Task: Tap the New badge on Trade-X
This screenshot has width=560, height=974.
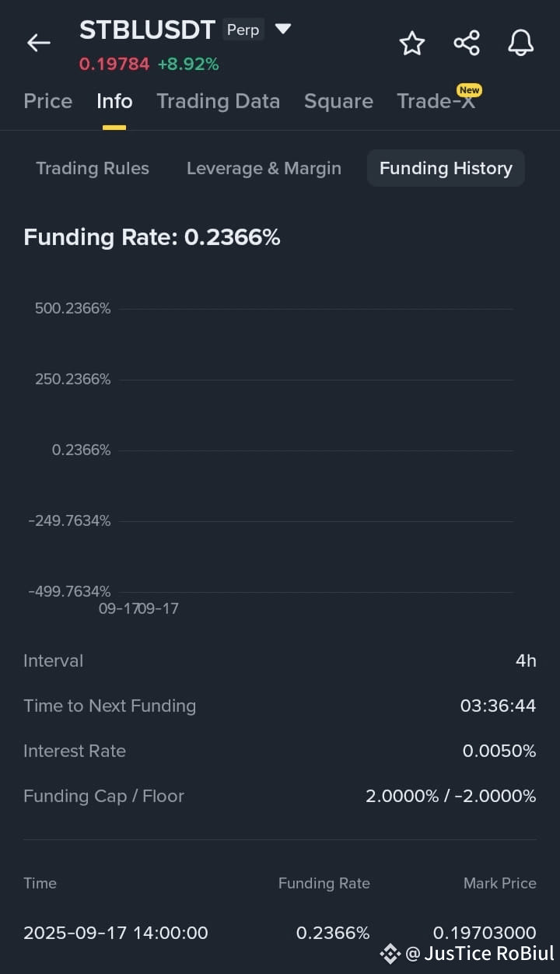Action: pyautogui.click(x=469, y=90)
